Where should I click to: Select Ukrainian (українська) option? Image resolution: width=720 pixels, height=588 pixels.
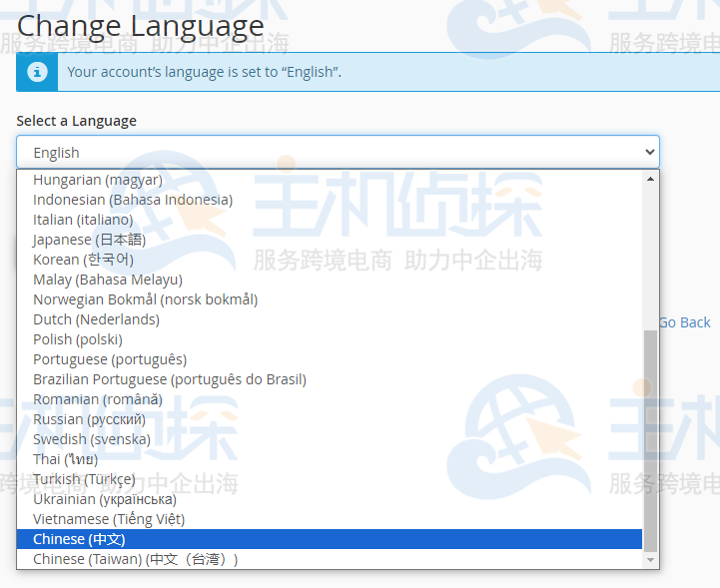(330, 499)
